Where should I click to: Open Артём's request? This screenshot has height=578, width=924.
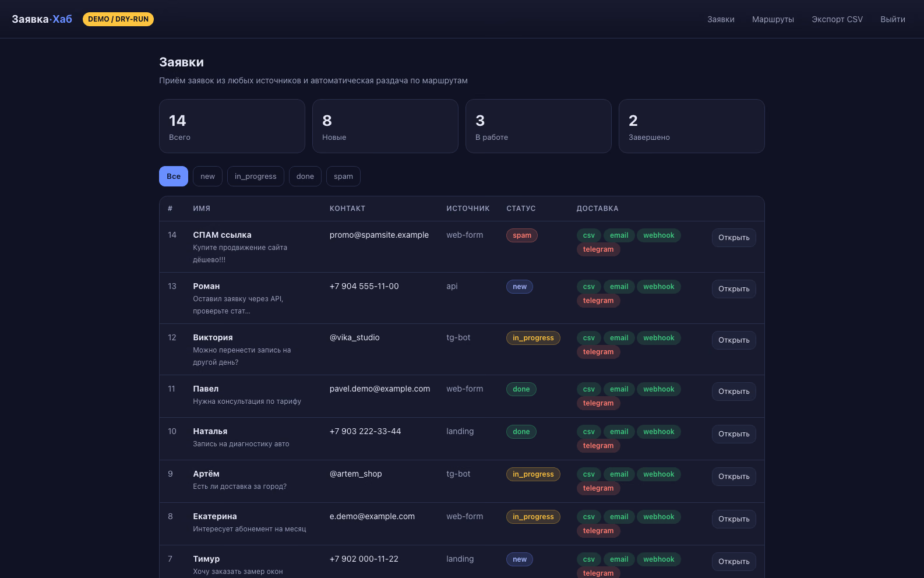tap(733, 477)
